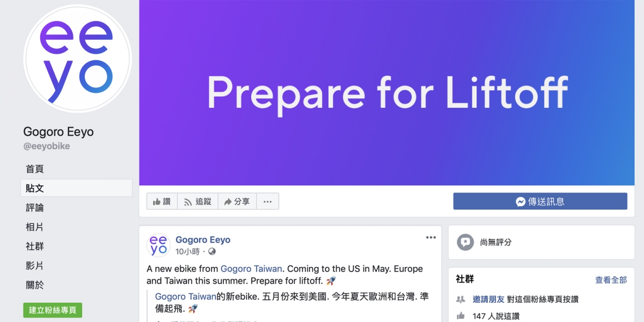Screen dimensions: 644x322
Task: Open the first Gogoro Taiwan link
Action: (251, 268)
